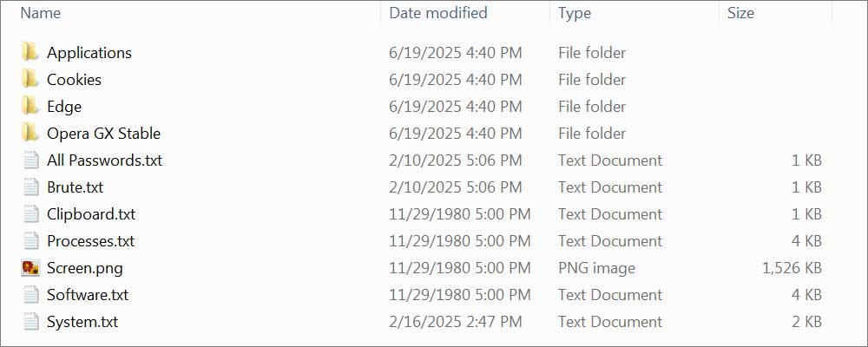
Task: Select the Screen.png image icon
Action: pos(31,268)
